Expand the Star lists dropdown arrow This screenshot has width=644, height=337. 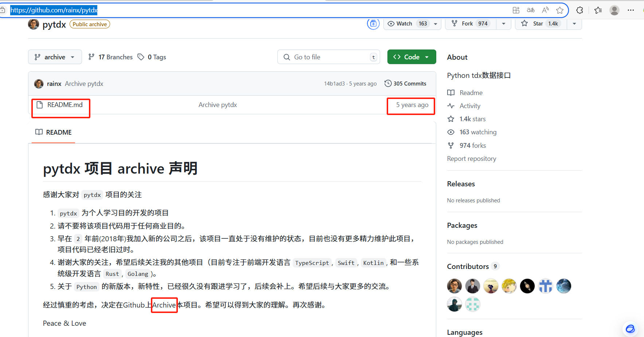click(574, 24)
